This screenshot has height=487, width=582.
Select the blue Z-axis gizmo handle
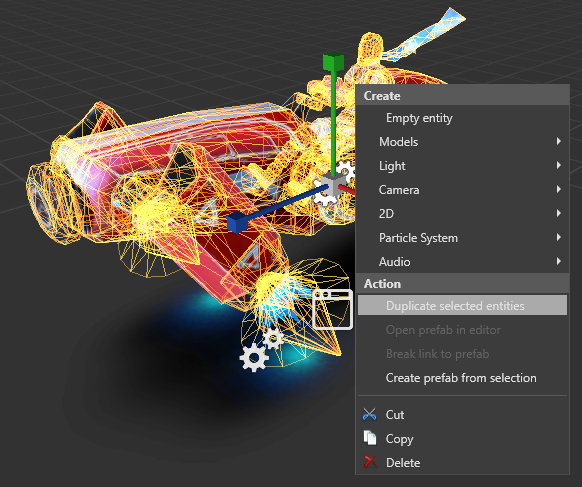237,222
